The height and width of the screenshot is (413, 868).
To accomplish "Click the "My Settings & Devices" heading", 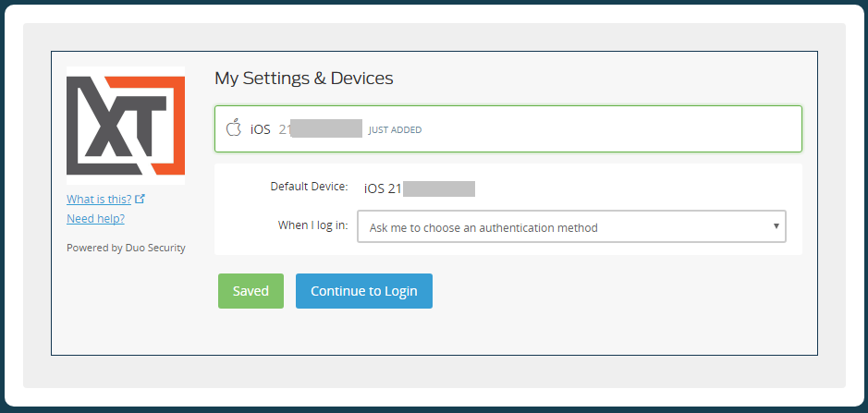I will coord(304,79).
